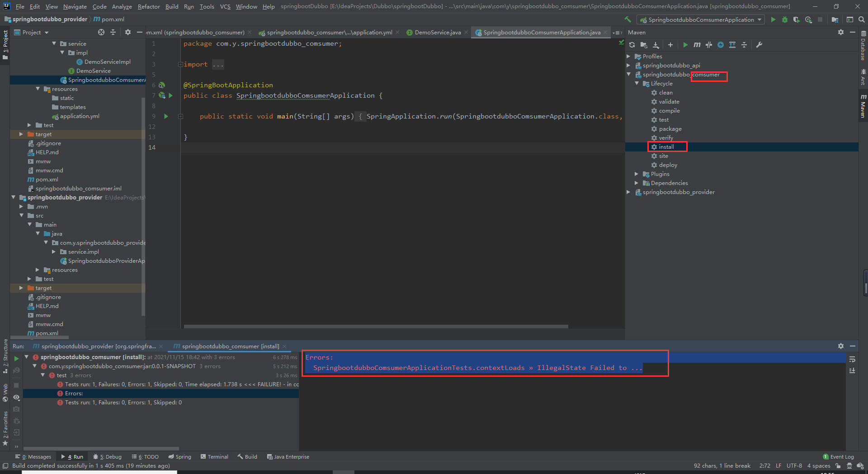Click Run tree horizontal scrollbar
Image resolution: width=868 pixels, height=474 pixels.
pos(101,449)
